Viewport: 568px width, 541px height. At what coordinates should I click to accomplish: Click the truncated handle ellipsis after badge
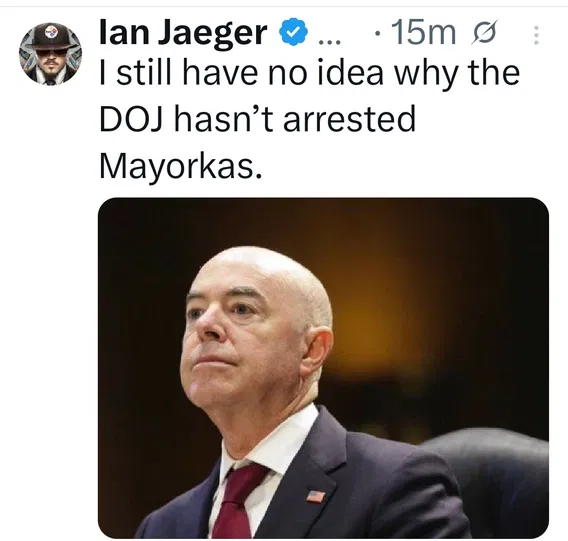click(329, 42)
